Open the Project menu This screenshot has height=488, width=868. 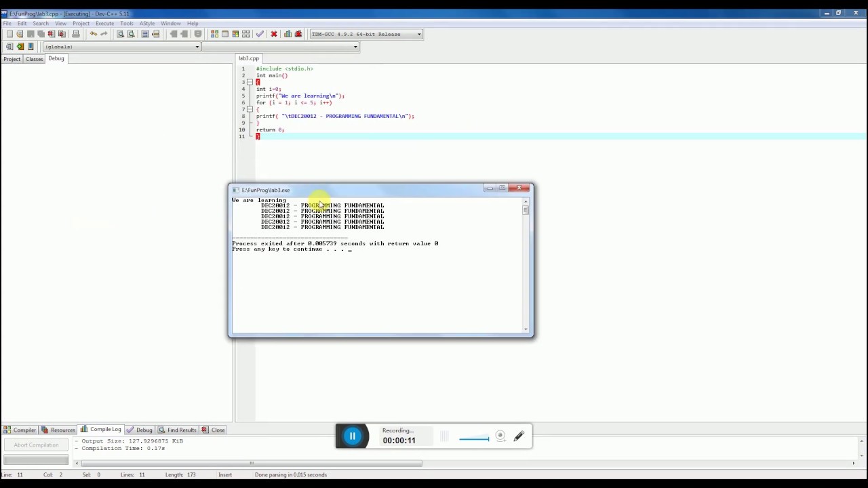point(81,23)
